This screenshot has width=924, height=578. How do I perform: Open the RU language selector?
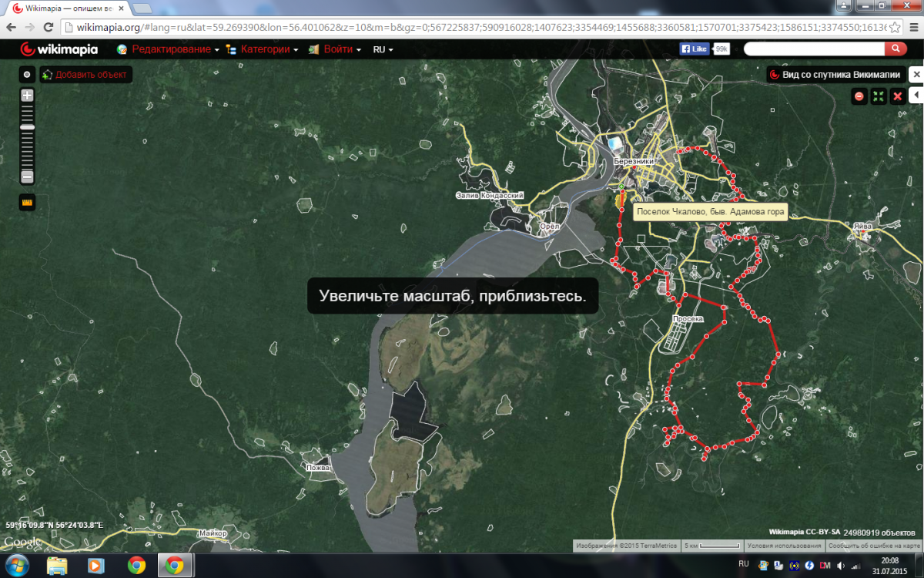coord(383,49)
